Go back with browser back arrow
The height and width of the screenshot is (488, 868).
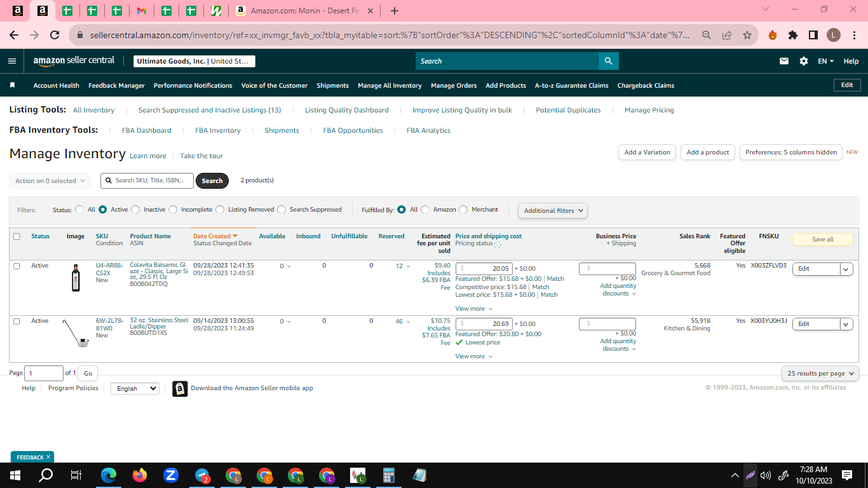tap(14, 35)
